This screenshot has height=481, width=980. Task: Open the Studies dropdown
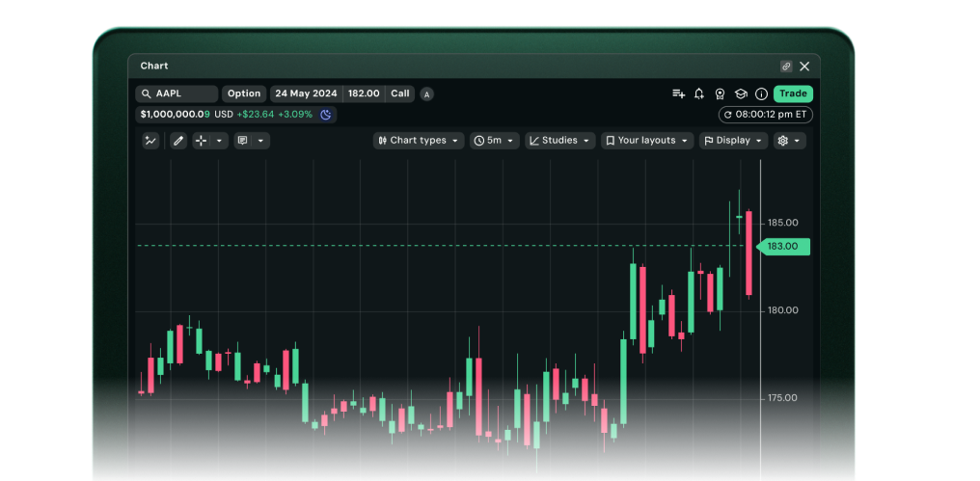pos(560,141)
